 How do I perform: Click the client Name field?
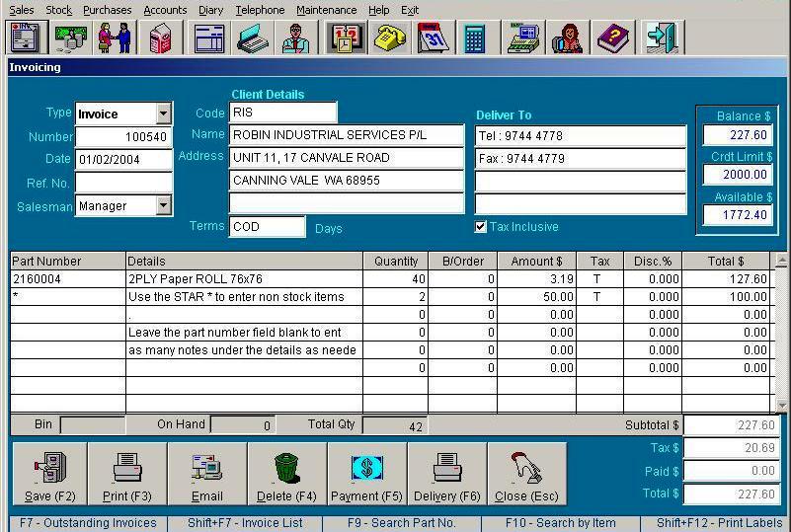(346, 135)
